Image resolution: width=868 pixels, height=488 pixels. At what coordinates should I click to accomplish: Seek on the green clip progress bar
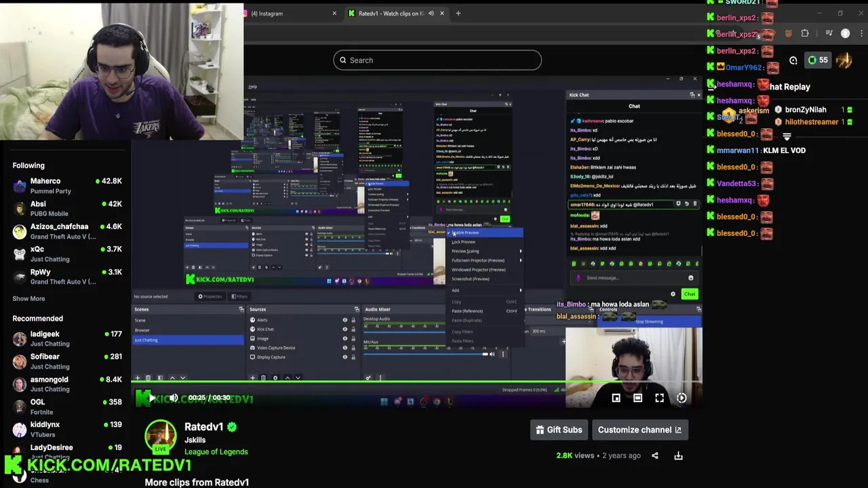[416, 382]
